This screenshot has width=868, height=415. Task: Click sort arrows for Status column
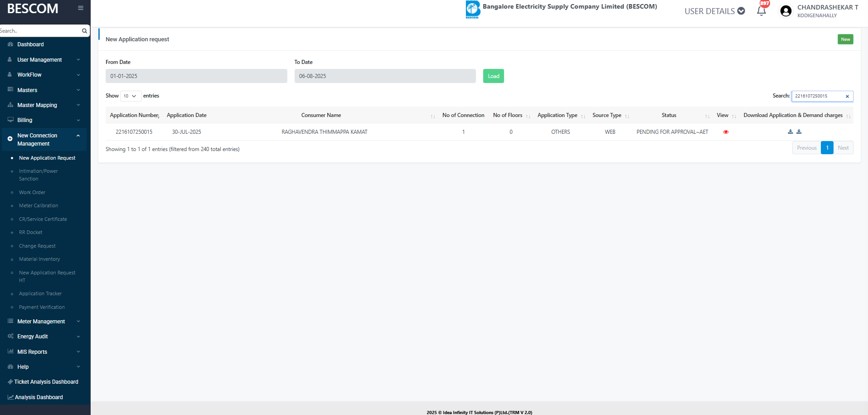(707, 117)
